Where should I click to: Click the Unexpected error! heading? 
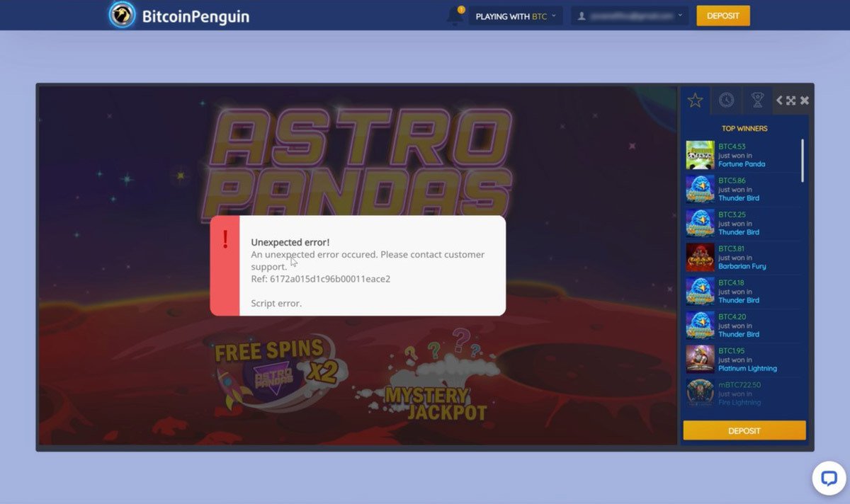[x=290, y=242]
